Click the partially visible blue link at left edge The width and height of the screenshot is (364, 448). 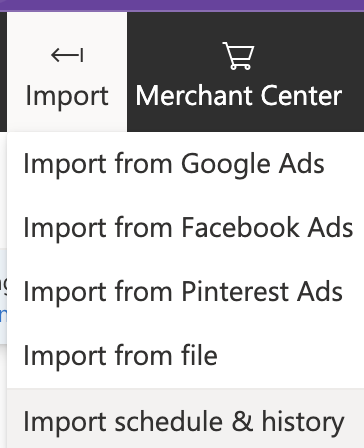[x=3, y=315]
